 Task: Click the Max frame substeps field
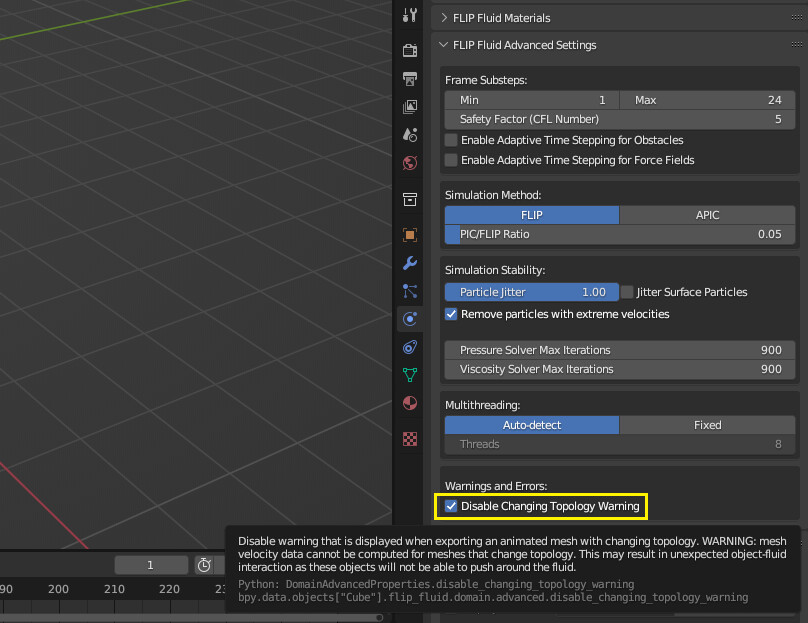click(708, 100)
